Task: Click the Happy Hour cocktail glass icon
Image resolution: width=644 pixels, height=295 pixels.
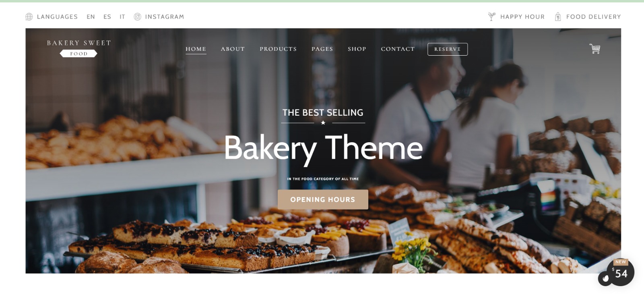Action: click(x=491, y=17)
